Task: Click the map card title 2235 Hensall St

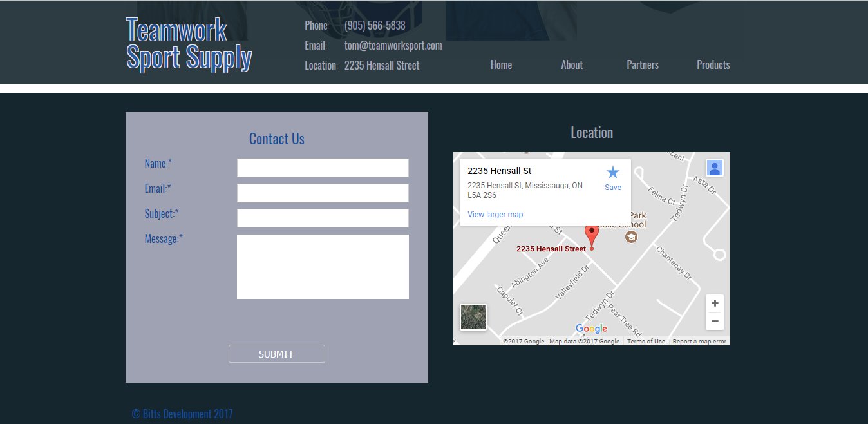Action: pyautogui.click(x=500, y=171)
